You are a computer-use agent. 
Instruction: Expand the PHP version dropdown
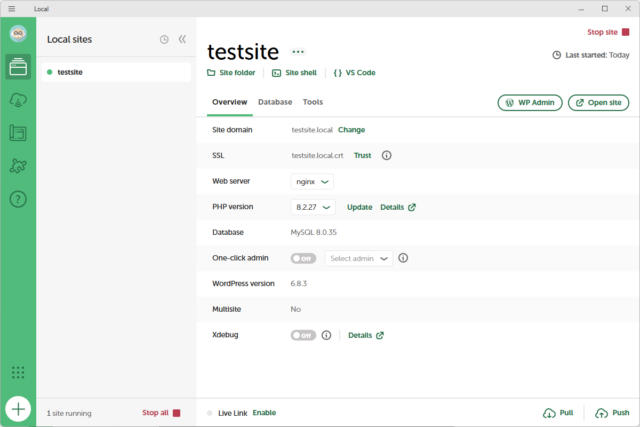pos(313,207)
